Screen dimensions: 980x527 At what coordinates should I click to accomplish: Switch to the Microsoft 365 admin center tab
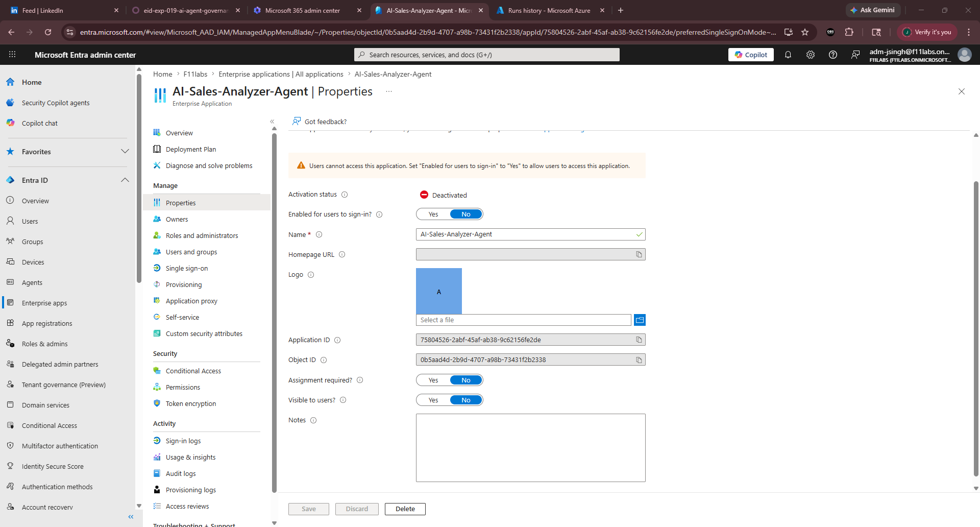pos(306,10)
